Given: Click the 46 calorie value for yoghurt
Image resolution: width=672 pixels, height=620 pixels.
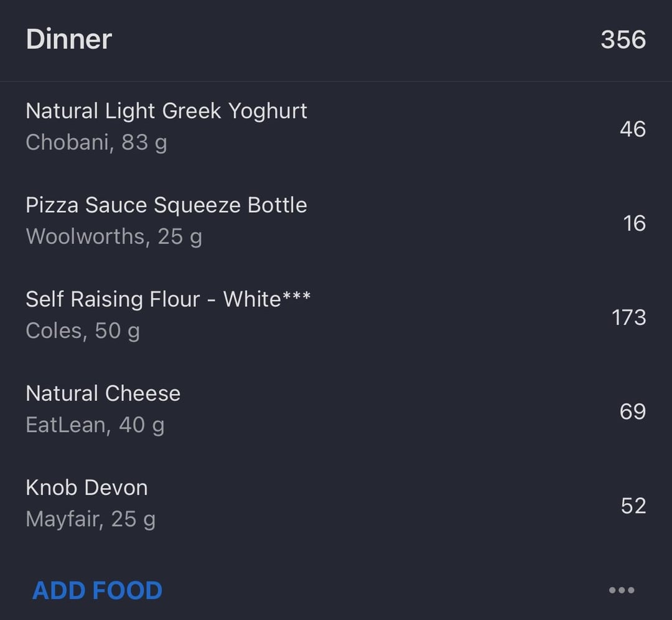Looking at the screenshot, I should (x=633, y=129).
